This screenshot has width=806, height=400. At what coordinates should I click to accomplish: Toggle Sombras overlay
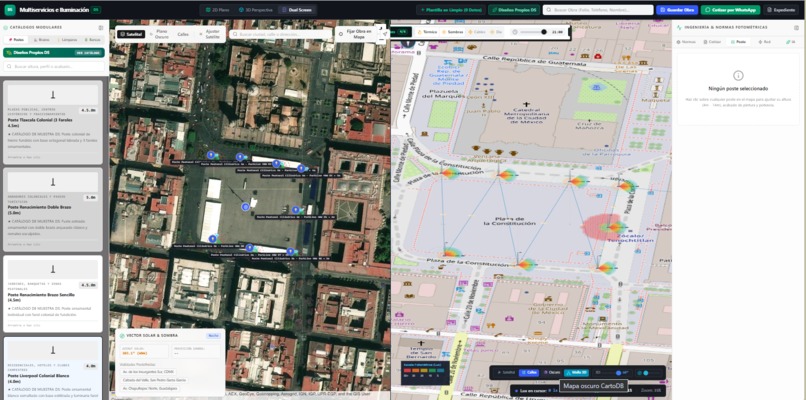pos(452,32)
